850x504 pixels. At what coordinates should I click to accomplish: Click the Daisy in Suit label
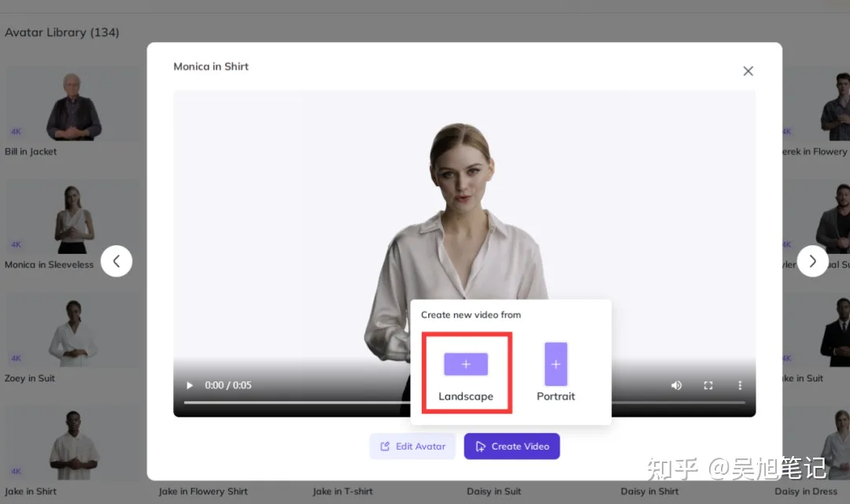coord(493,491)
